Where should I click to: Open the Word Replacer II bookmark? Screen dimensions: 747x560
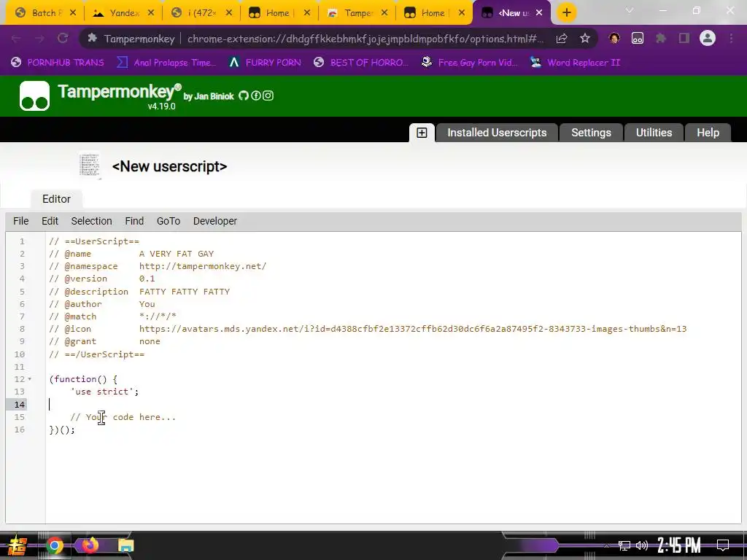575,63
